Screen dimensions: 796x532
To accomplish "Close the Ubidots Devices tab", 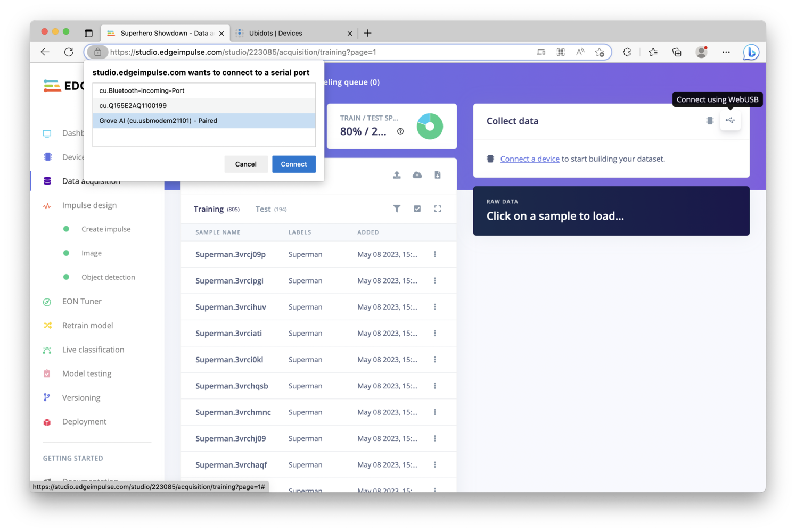I will pos(350,34).
